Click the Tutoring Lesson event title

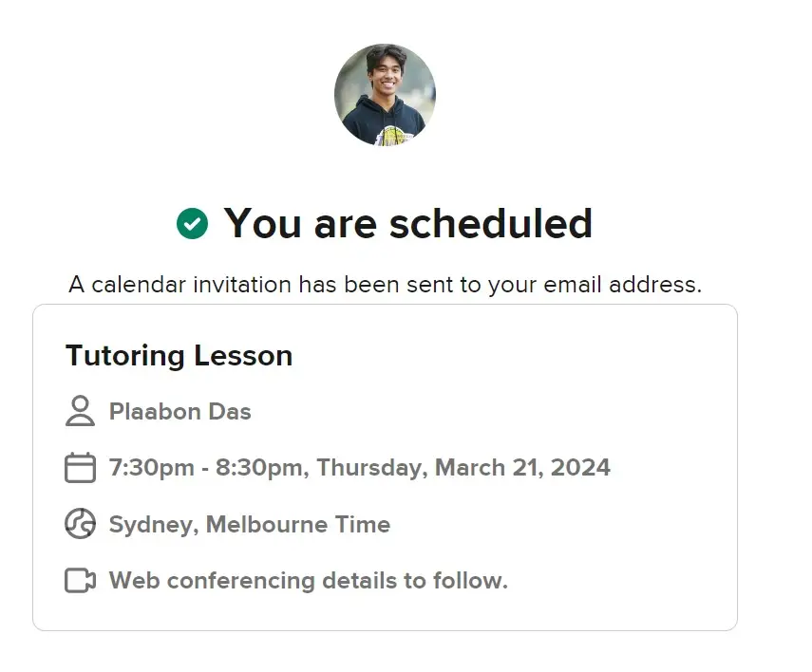(179, 356)
